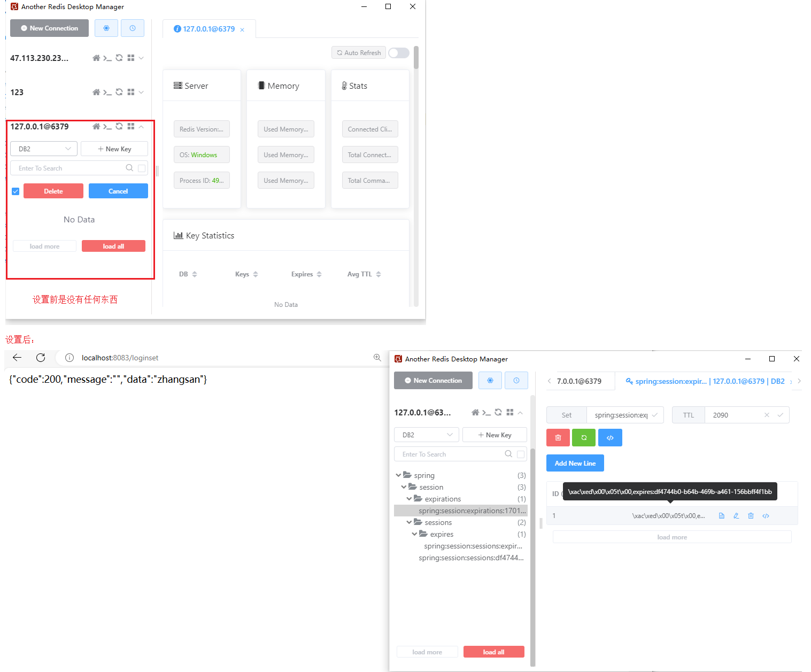Collapse the expirations folder
The width and height of the screenshot is (811, 672).
[409, 499]
